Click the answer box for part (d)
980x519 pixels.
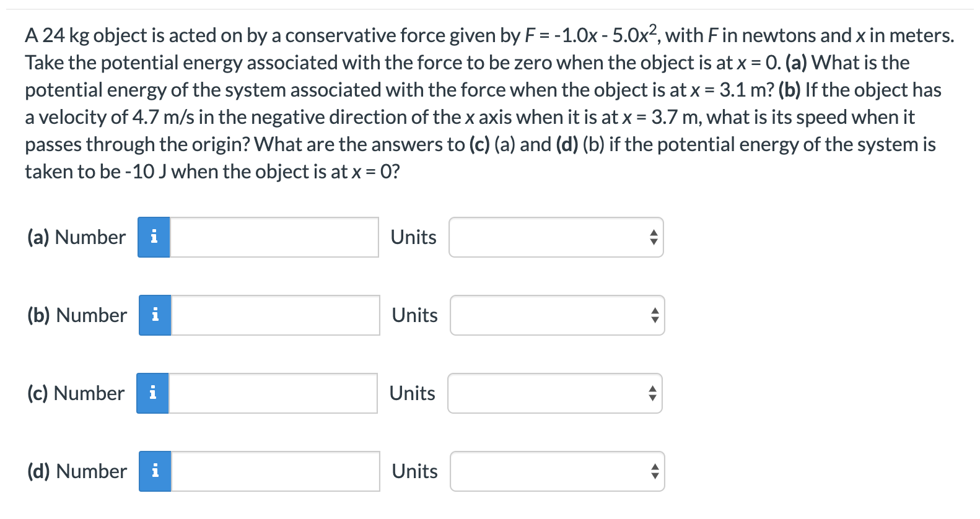pos(273,471)
